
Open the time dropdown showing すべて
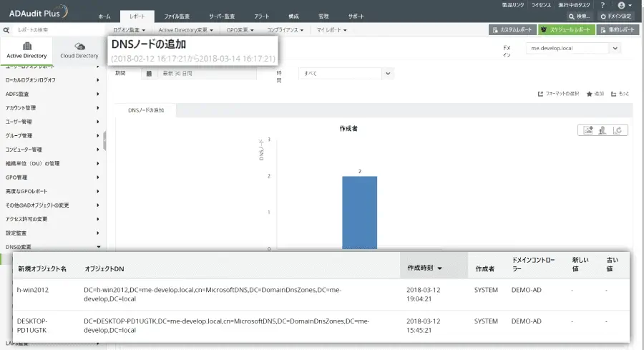346,74
